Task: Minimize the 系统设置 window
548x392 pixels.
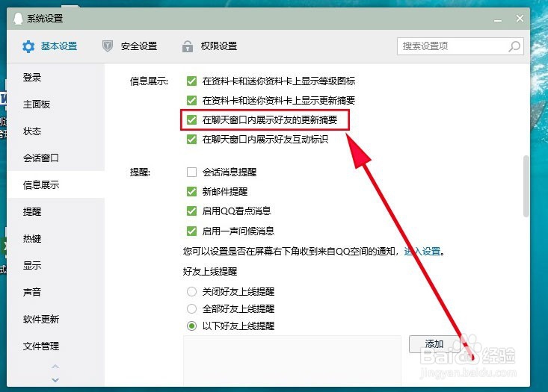Action: click(x=498, y=19)
